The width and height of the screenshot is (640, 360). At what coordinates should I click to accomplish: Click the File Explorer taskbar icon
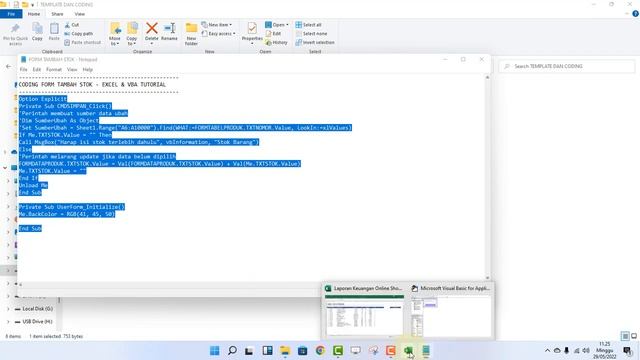point(285,351)
